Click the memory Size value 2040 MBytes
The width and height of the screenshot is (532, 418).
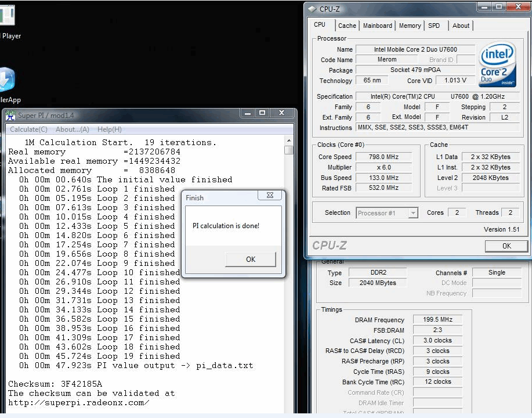[378, 283]
